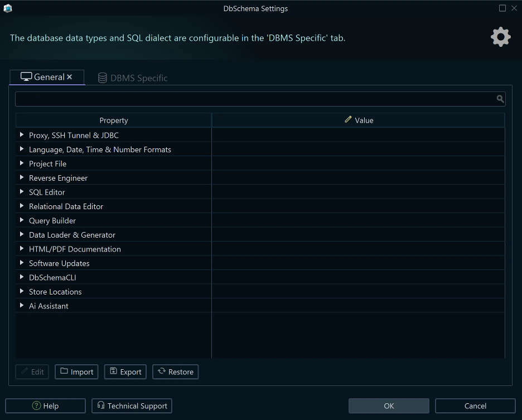Screen dimensions: 522x420
Task: Dismiss the dialog with Cancel
Action: click(x=475, y=405)
